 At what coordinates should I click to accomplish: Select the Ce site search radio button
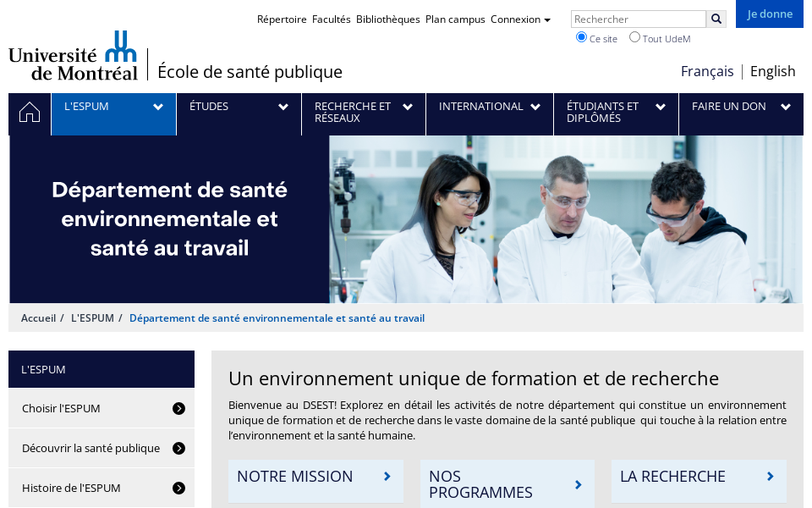[x=581, y=37]
